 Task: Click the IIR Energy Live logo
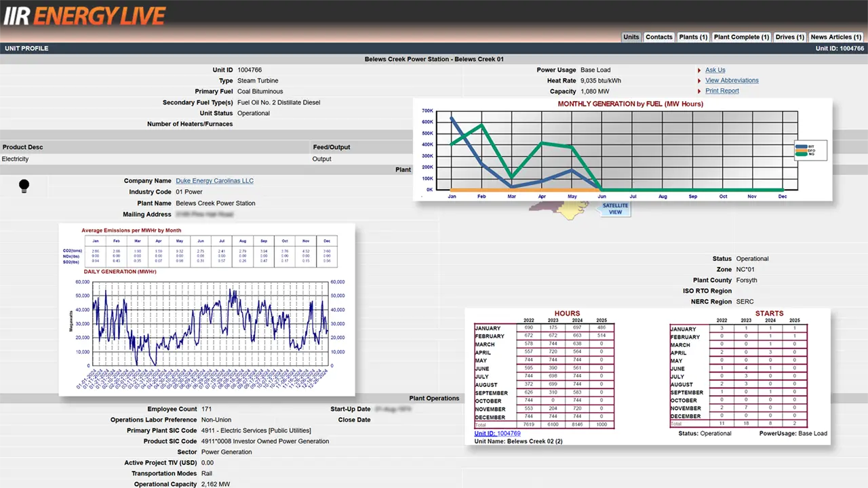pyautogui.click(x=85, y=15)
